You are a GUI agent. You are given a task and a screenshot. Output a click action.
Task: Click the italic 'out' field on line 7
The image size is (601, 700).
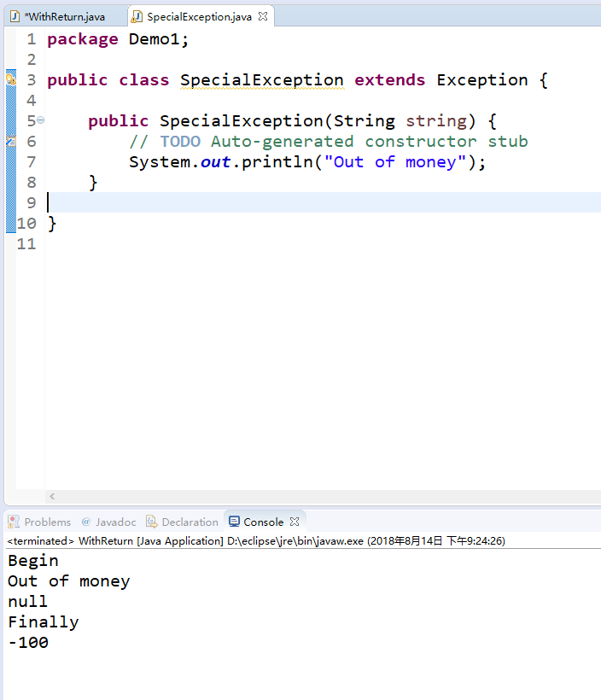tap(215, 162)
